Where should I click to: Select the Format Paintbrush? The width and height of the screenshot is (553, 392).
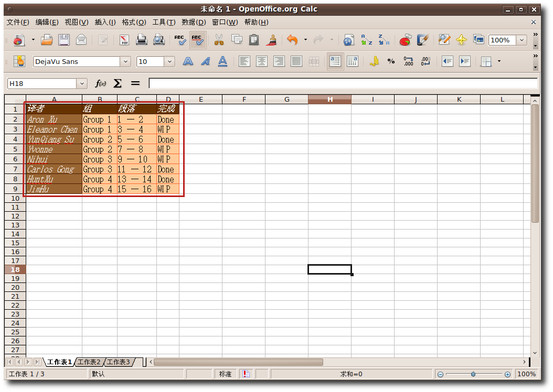pos(271,40)
